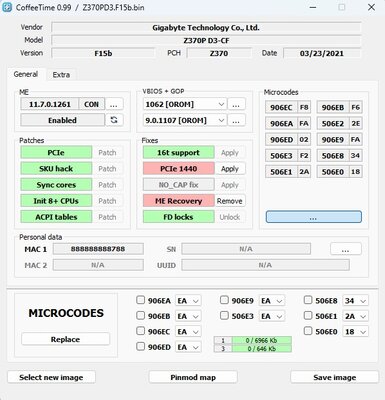Click ellipsis next to 9.0.1107 [OROM]

[x=236, y=120]
